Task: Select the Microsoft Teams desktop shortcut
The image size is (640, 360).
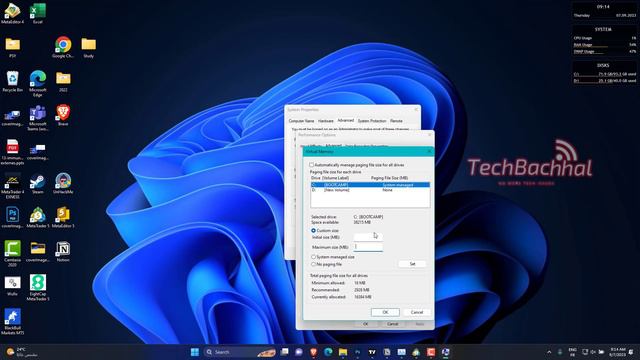Action: [x=38, y=118]
